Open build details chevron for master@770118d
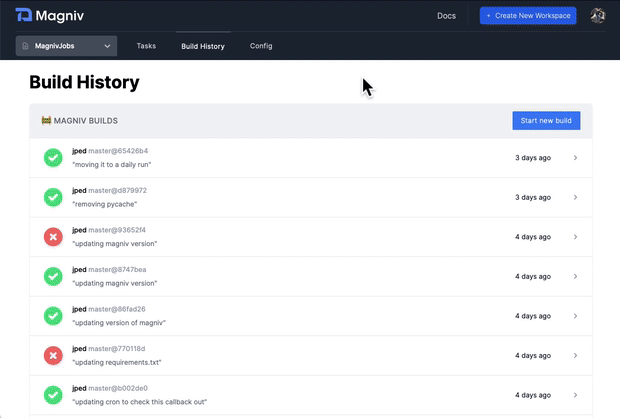620x418 pixels. coord(575,356)
